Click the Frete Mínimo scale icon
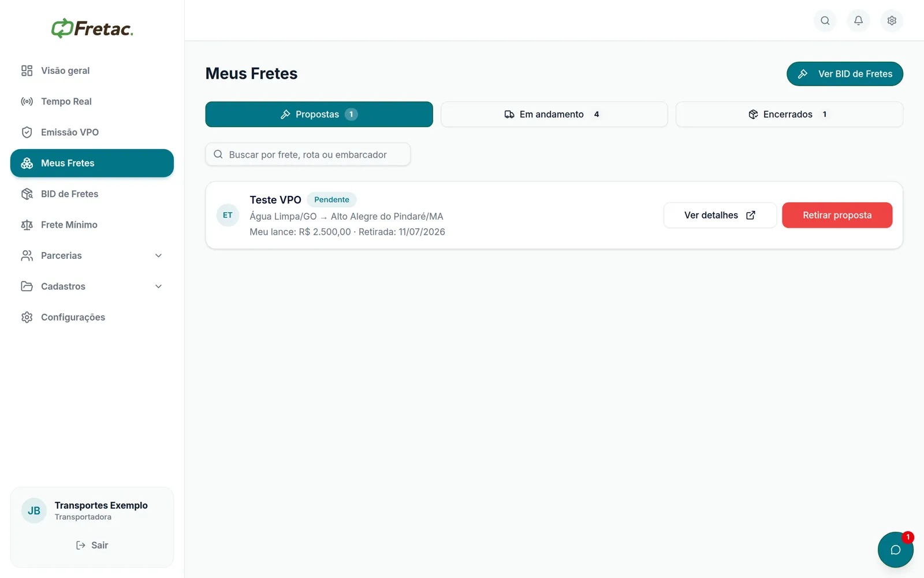The width and height of the screenshot is (924, 578). (x=27, y=225)
